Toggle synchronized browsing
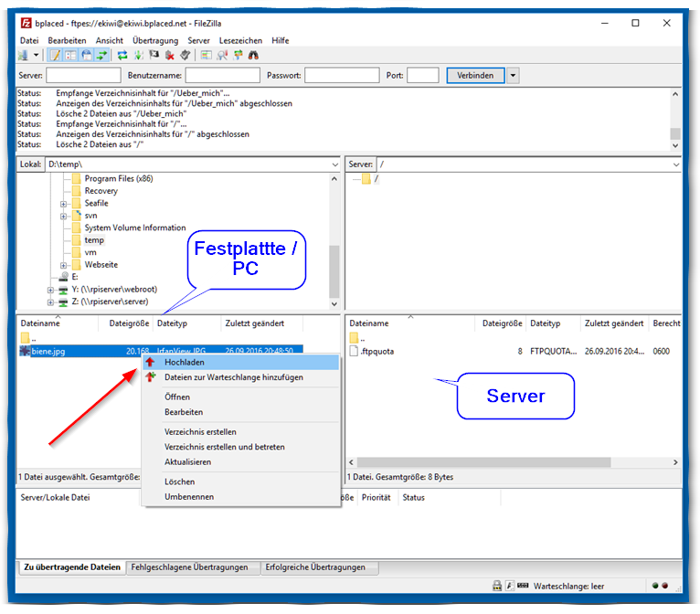This screenshot has height=614, width=700. click(238, 56)
